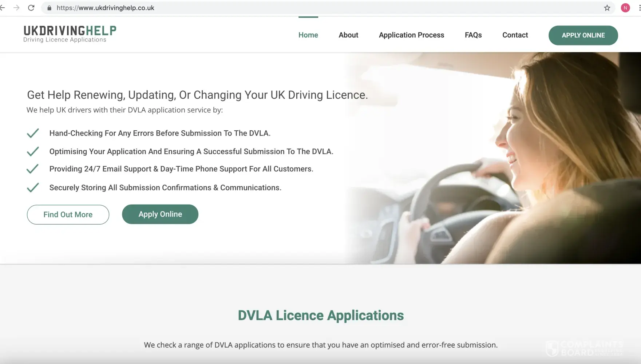Click the browser back arrow
Screen dimensions: 641x364
pos(3,8)
